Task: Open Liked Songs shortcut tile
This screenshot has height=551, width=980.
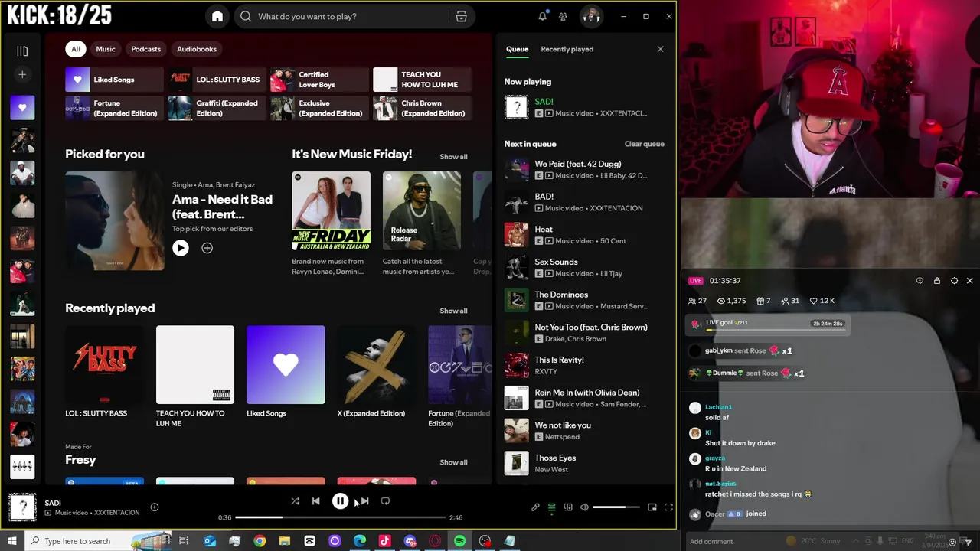Action: click(114, 80)
